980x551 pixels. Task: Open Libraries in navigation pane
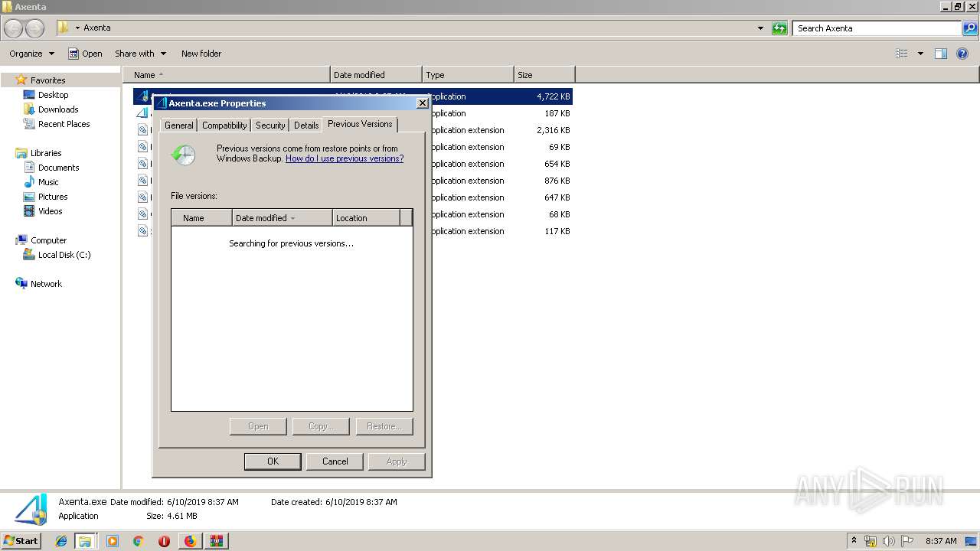[46, 153]
